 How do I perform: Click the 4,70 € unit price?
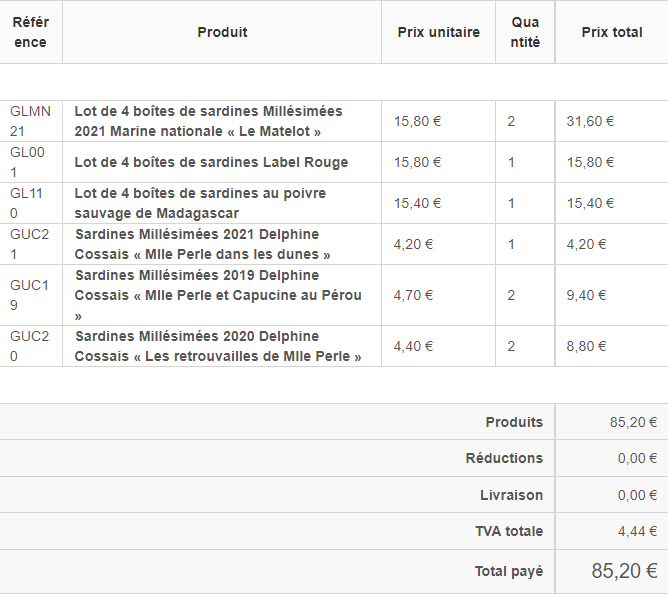tap(413, 295)
